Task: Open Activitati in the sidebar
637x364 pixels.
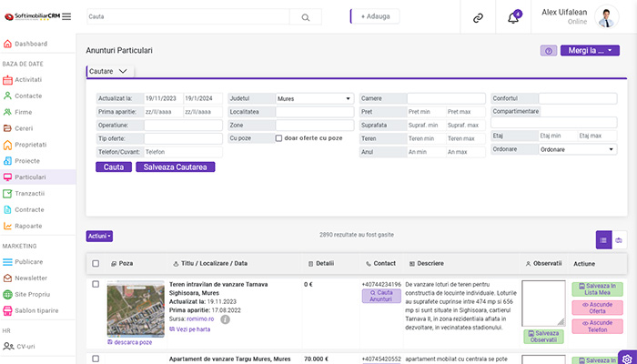Action: pos(28,80)
